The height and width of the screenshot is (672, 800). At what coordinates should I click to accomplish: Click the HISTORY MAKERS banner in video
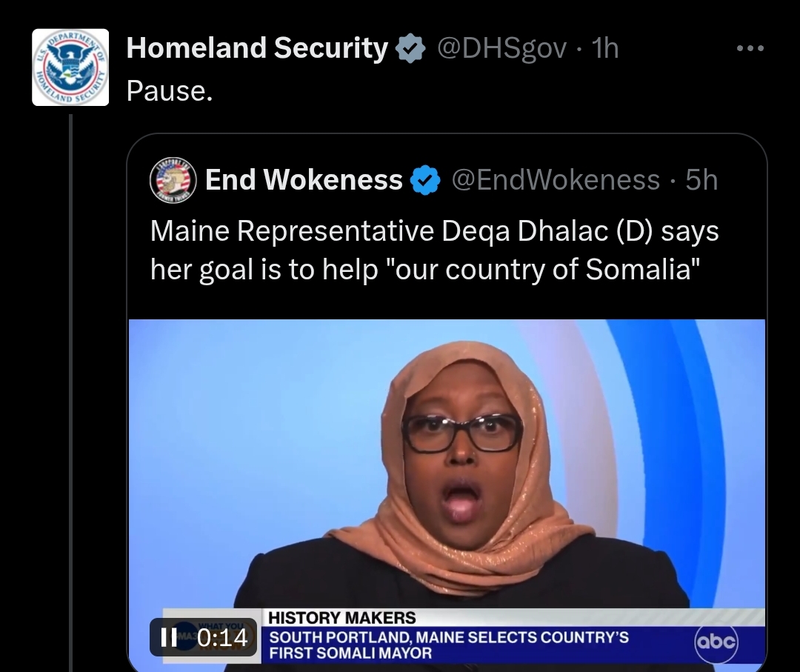pos(341,617)
